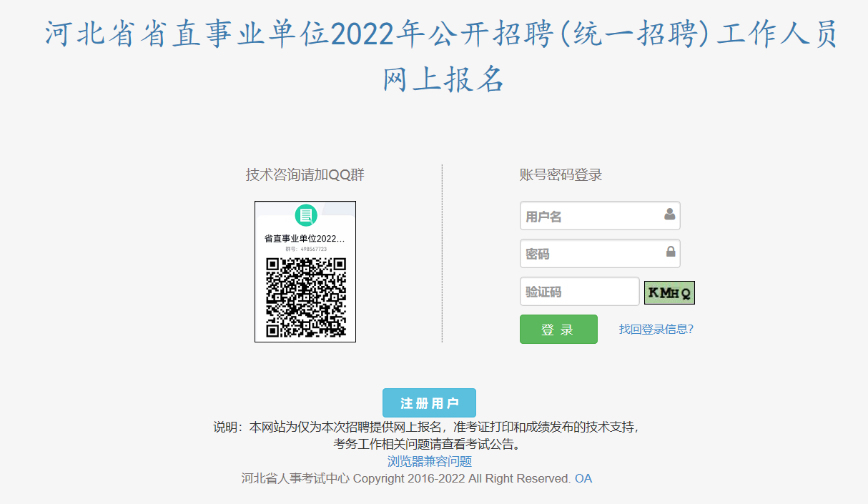This screenshot has height=504, width=868.
Task: Click the padlock icon in password field
Action: point(671,252)
